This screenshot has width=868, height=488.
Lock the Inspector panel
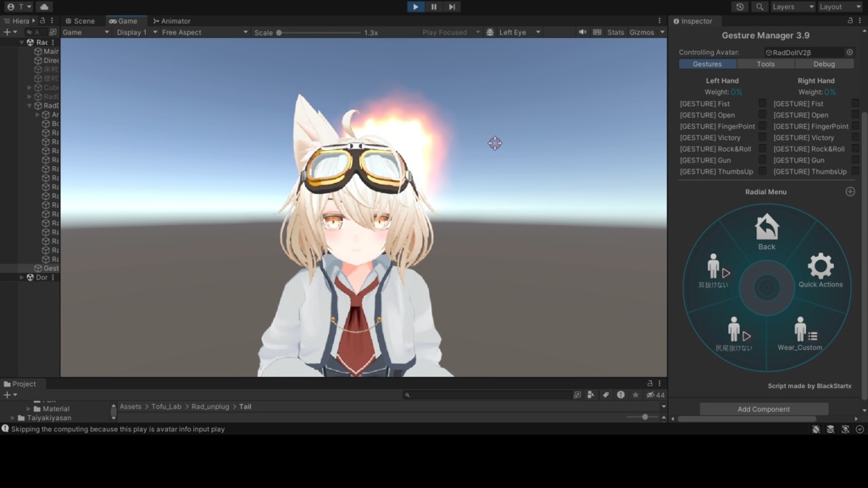tap(850, 21)
